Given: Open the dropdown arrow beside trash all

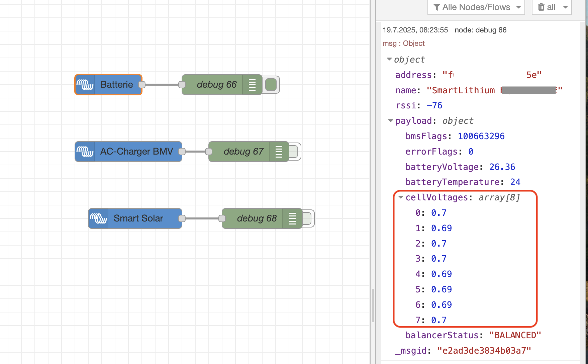Looking at the screenshot, I should (566, 7).
